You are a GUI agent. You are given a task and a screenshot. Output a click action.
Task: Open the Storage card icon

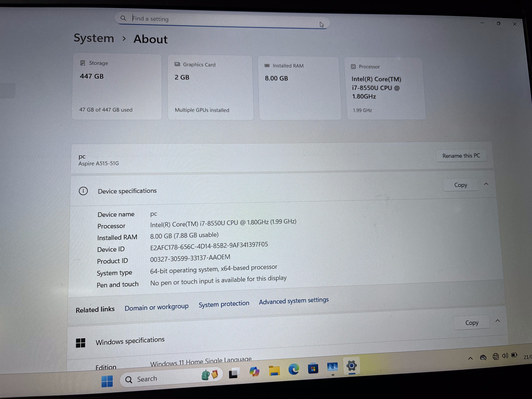tap(82, 63)
